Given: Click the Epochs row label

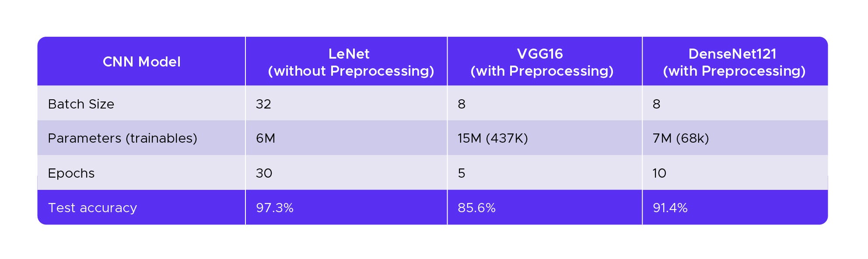Looking at the screenshot, I should pos(71,173).
